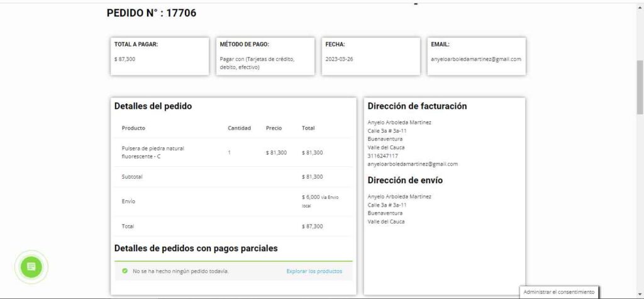
Task: Click the Cantidad column header
Action: tap(239, 128)
